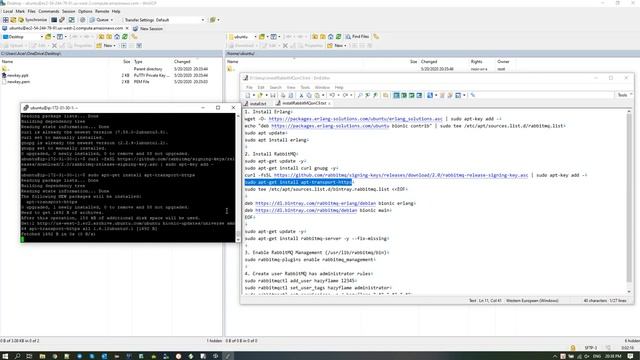Click the dl.bintray.com/rabbitmq-erlang/debian link
The height and width of the screenshot is (360, 640).
tap(316, 203)
